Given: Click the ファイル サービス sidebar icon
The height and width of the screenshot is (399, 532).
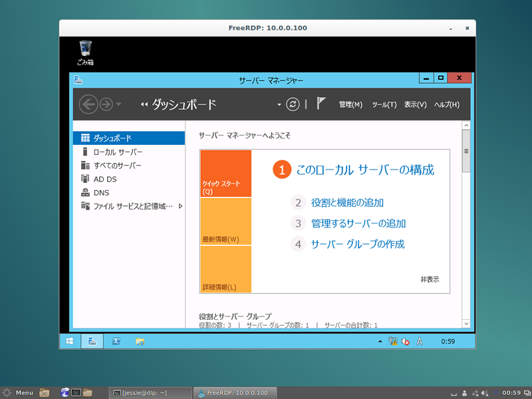Looking at the screenshot, I should click(85, 205).
